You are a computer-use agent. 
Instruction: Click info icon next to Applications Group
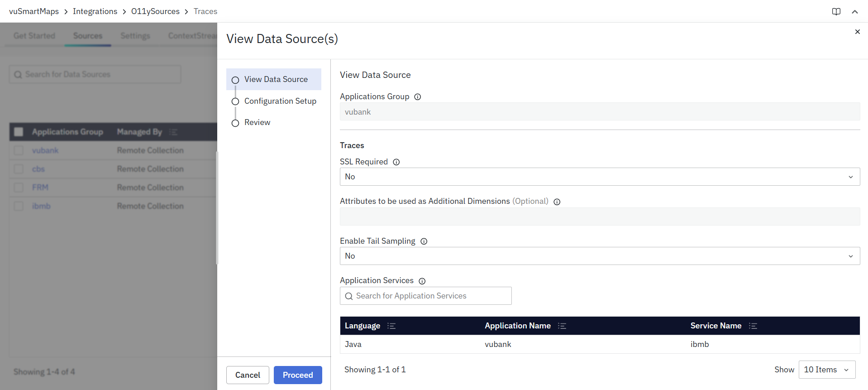[x=418, y=97]
